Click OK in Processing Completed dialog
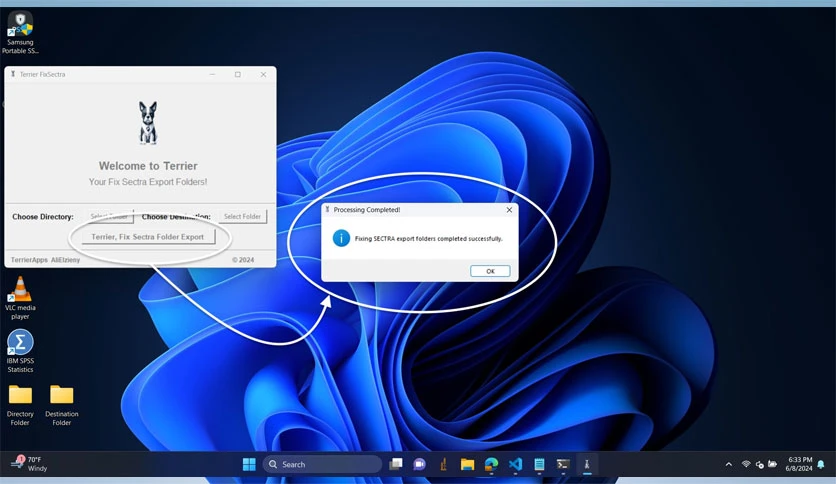 pyautogui.click(x=490, y=271)
